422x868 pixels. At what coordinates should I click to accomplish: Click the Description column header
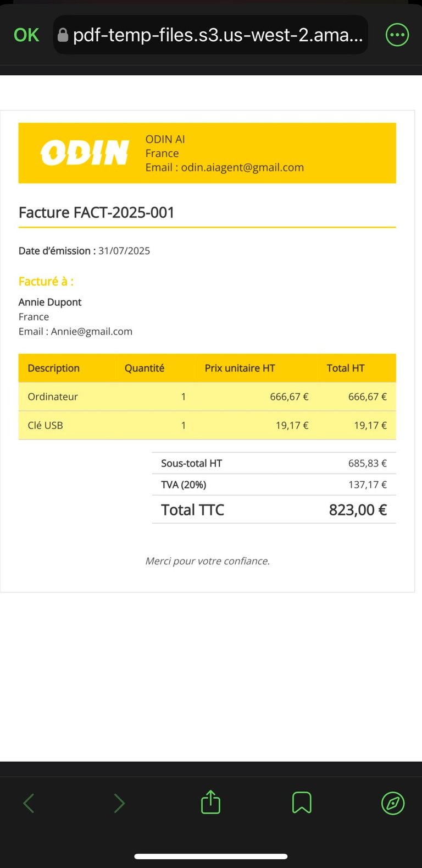point(53,368)
